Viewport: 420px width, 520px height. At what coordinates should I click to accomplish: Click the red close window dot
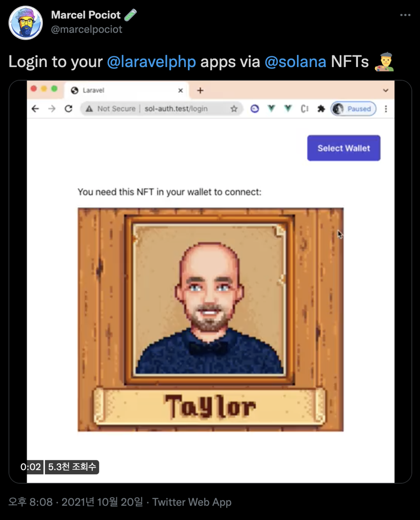point(34,89)
